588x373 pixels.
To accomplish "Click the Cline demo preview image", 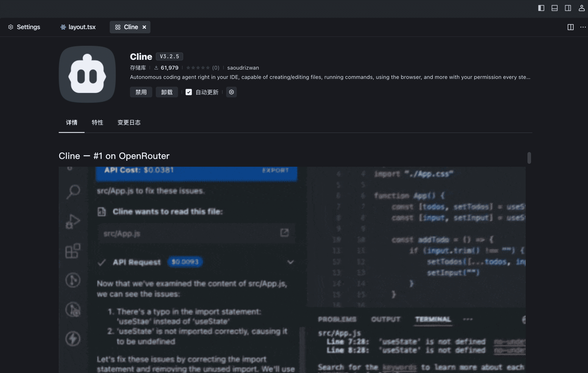I will 292,270.
